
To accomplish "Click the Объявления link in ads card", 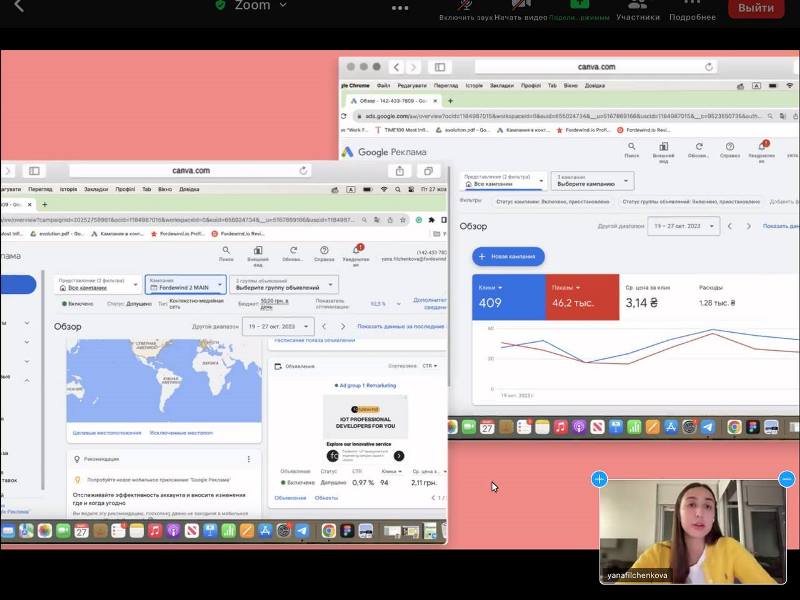I will (290, 497).
